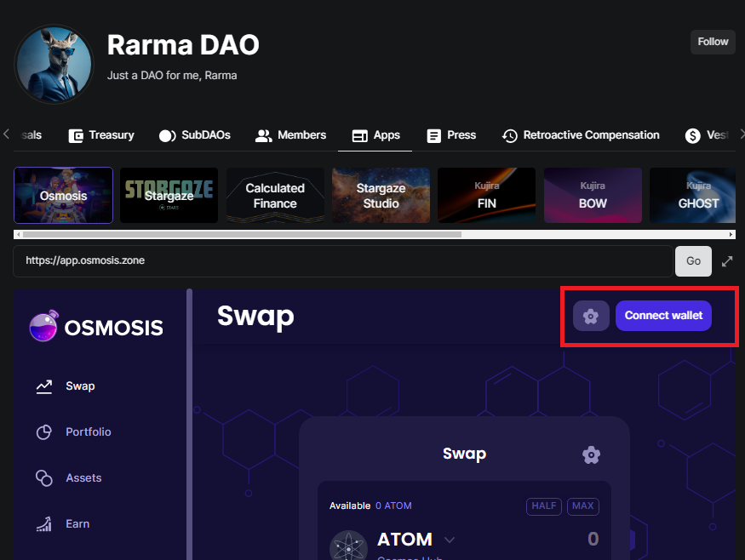Image resolution: width=745 pixels, height=560 pixels.
Task: Open Swap in Osmosis sidebar
Action: (x=66, y=386)
